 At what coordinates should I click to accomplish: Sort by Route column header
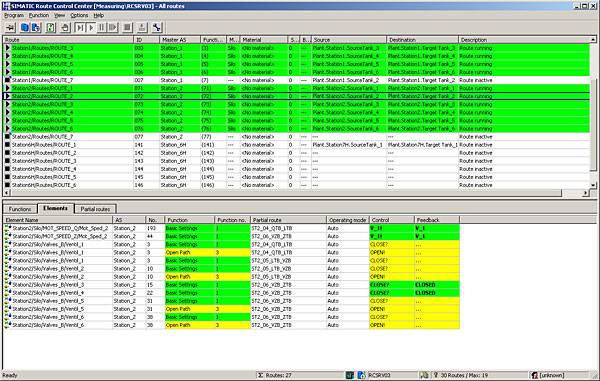click(68, 40)
